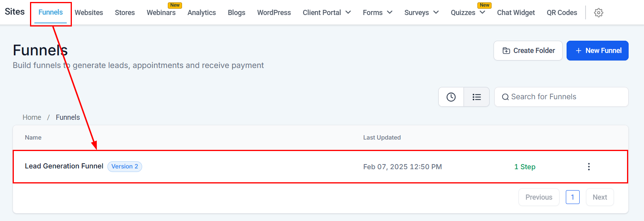Select page 1 in pagination
This screenshot has height=221, width=644.
pos(573,197)
